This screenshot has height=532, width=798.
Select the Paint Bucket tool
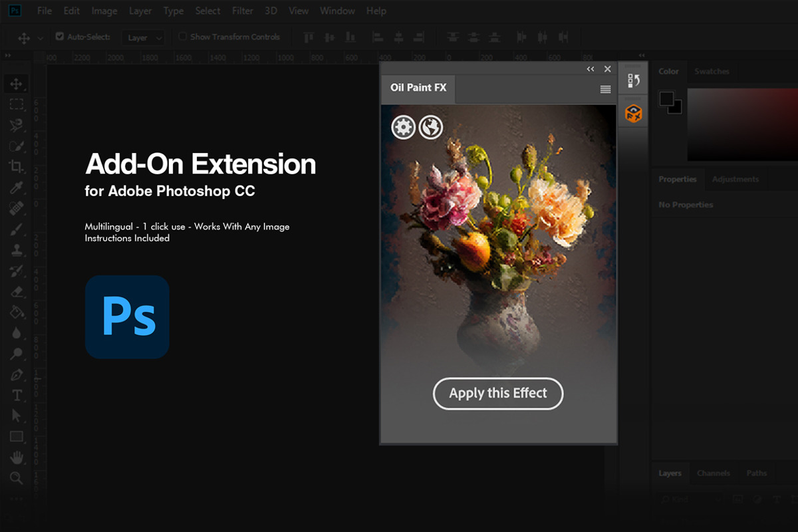17,312
